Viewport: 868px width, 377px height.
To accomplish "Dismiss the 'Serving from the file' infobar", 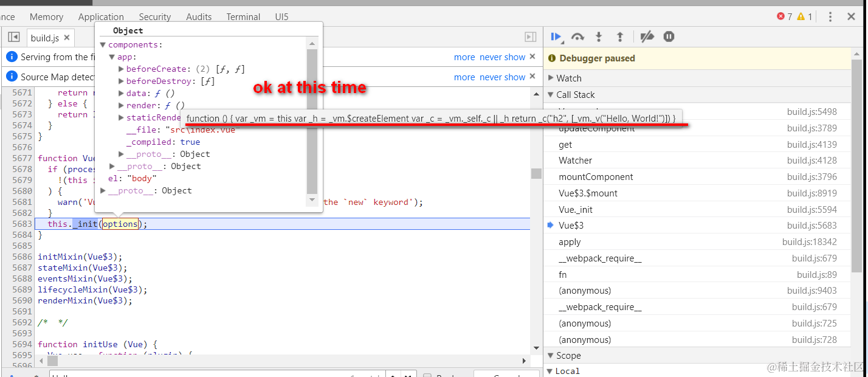I will [x=532, y=57].
